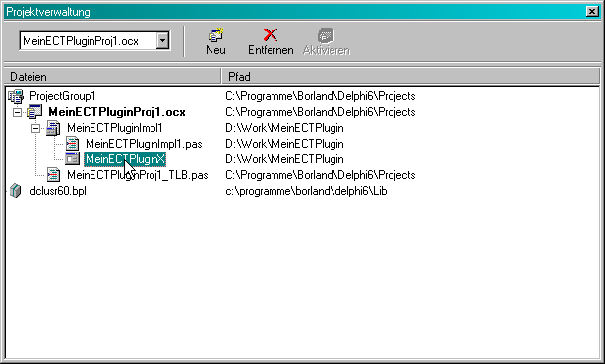Click the Neu toolbar icon
Viewport: 605px width, 364px height.
click(215, 34)
